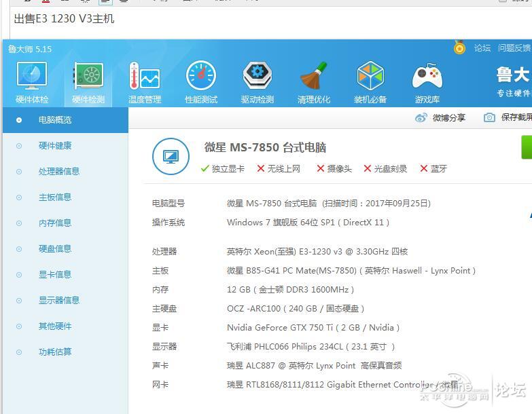Click the 瑞昱 ALC887 sound card value
Viewport: 532px width, 414px height.
314,365
